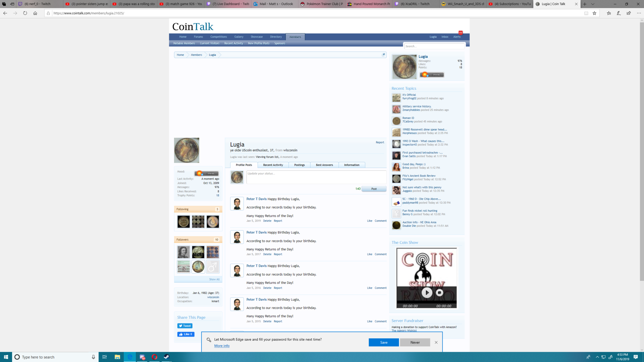Close the save password prompt
Screen dimensions: 644x362
[436, 342]
